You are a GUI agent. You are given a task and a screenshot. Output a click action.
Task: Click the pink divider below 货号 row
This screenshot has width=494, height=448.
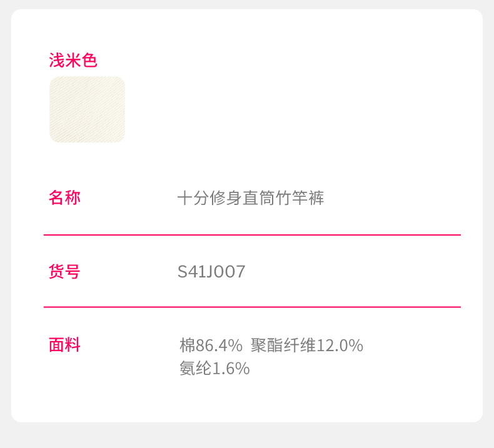tap(252, 307)
